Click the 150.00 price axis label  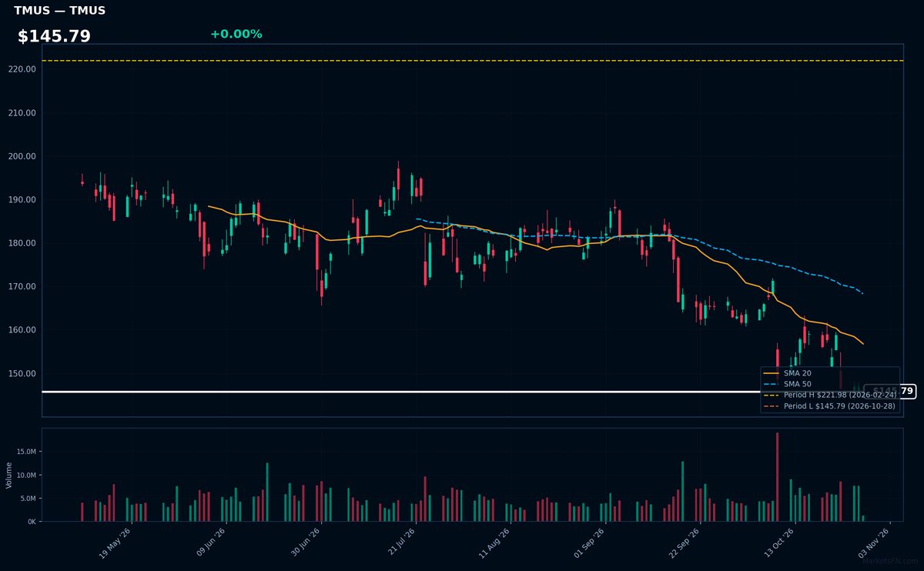tap(24, 374)
